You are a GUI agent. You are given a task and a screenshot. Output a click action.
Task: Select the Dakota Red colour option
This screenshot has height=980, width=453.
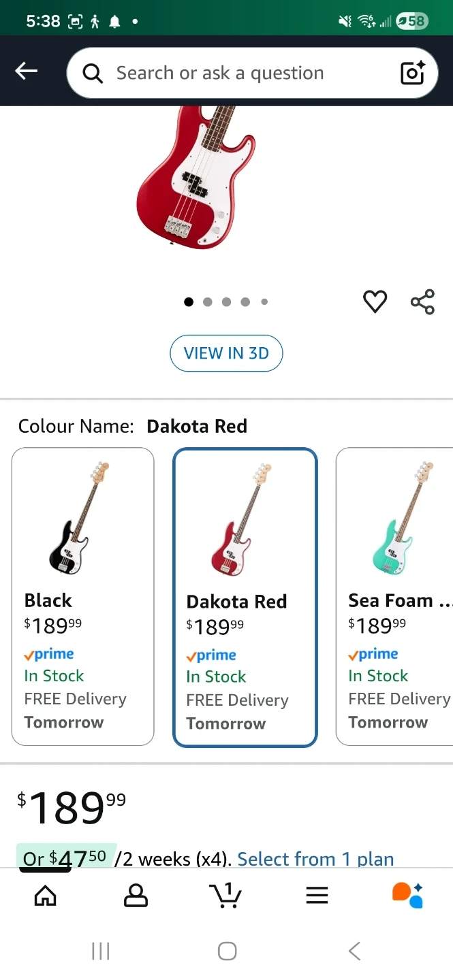245,597
